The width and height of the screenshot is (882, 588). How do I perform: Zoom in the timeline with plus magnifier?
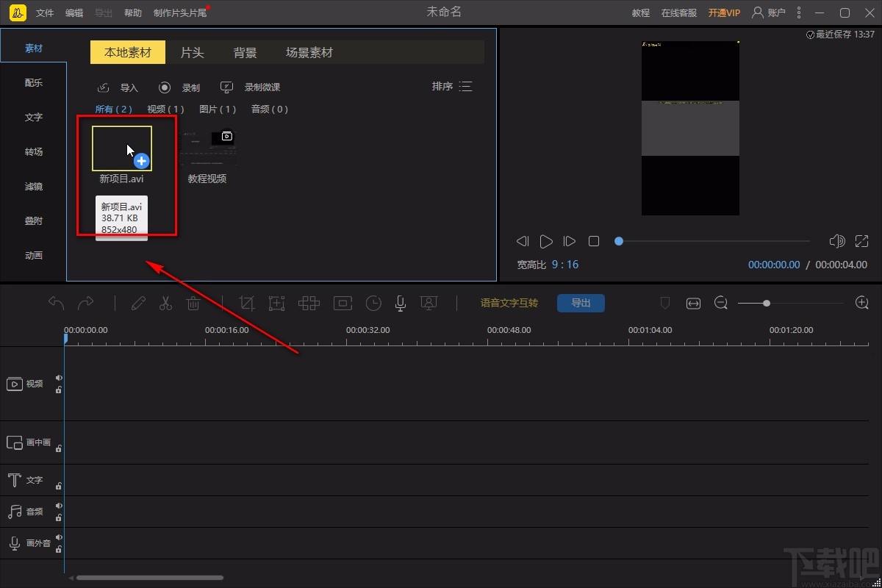pos(862,303)
